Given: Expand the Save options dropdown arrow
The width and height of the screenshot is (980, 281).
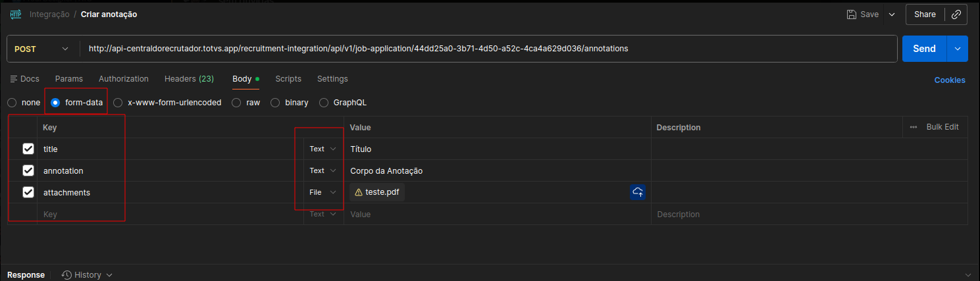Looking at the screenshot, I should (x=892, y=14).
